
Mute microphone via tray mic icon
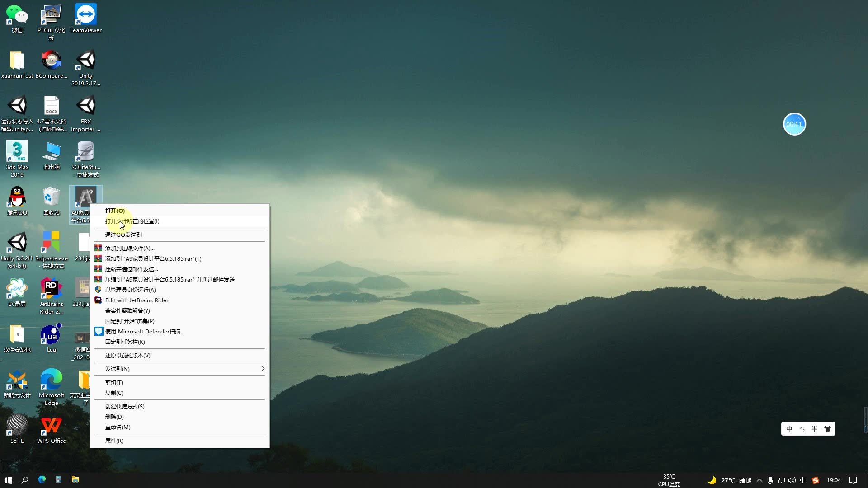770,480
